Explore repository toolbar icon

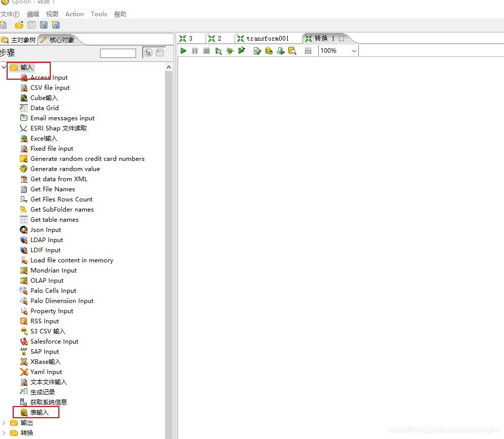click(x=31, y=25)
